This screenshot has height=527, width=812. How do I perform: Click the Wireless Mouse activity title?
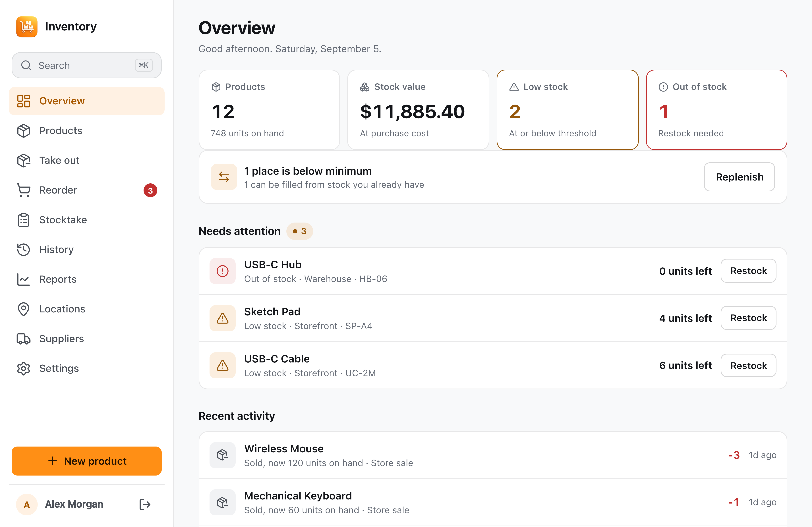pos(283,449)
